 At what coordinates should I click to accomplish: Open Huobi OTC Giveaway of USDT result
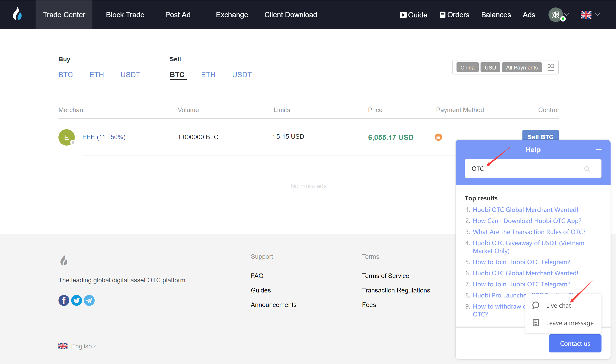pos(528,247)
